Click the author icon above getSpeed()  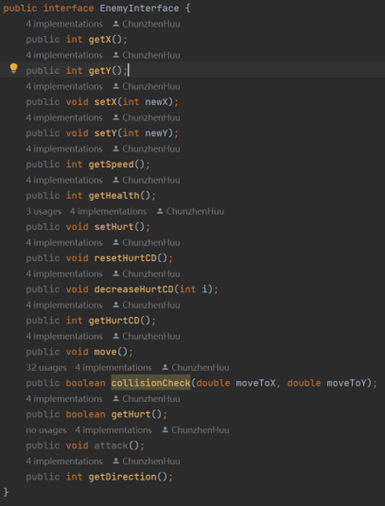pos(116,149)
